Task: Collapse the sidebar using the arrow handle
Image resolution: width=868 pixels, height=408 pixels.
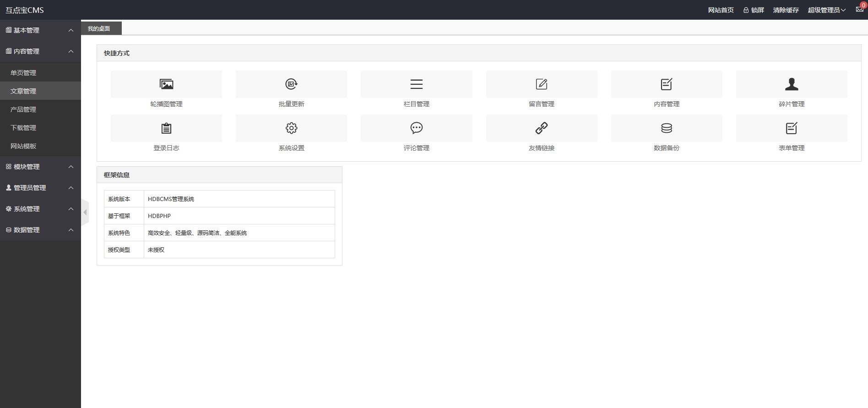Action: pyautogui.click(x=85, y=212)
